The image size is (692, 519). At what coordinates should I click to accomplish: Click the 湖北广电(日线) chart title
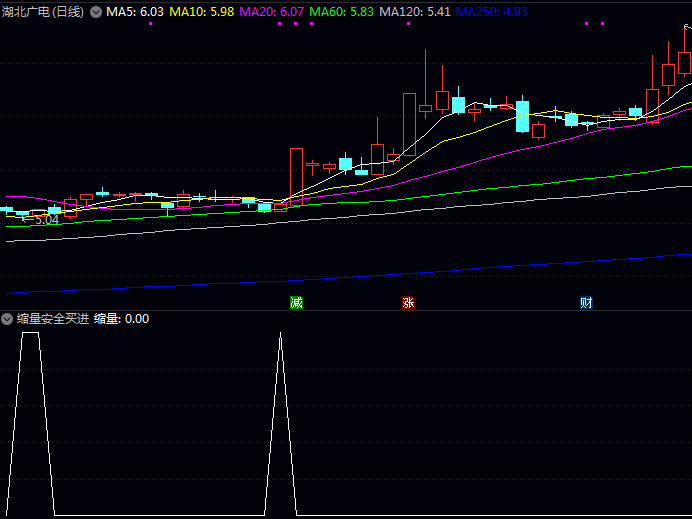pos(43,12)
